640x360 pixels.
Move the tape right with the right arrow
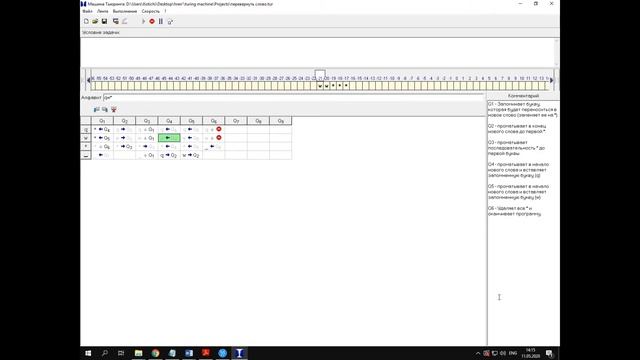[551, 81]
